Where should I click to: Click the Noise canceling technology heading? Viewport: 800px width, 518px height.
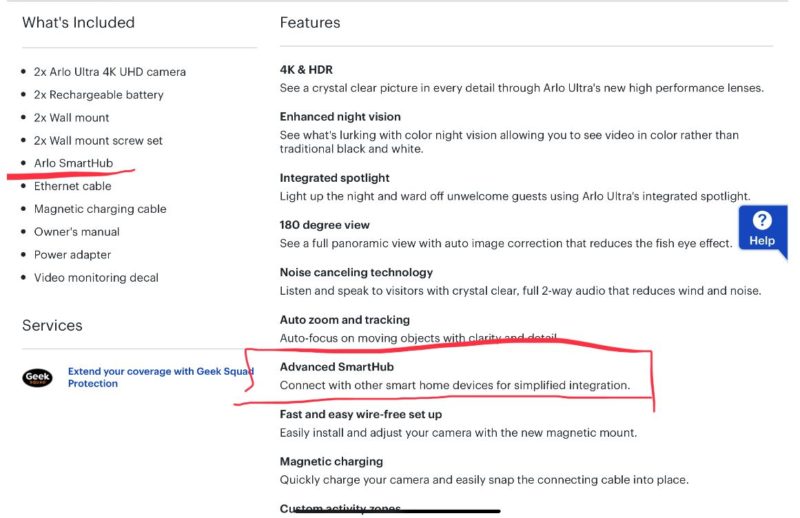click(356, 273)
